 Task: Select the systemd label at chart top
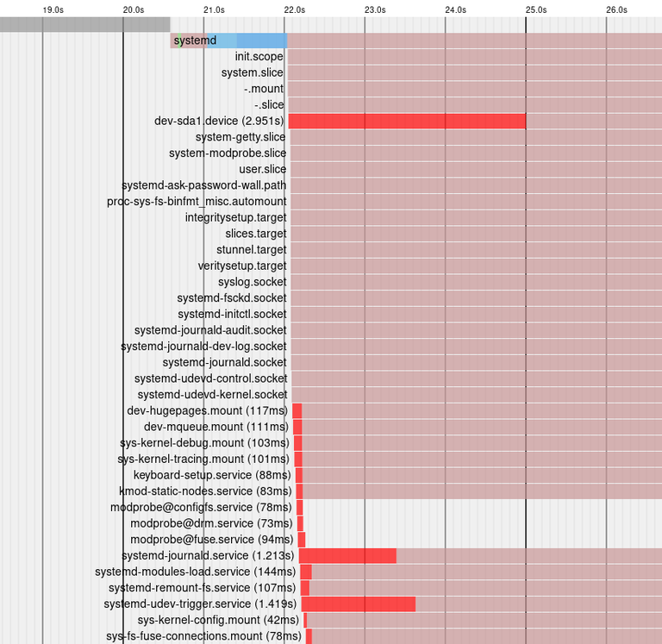tap(195, 41)
